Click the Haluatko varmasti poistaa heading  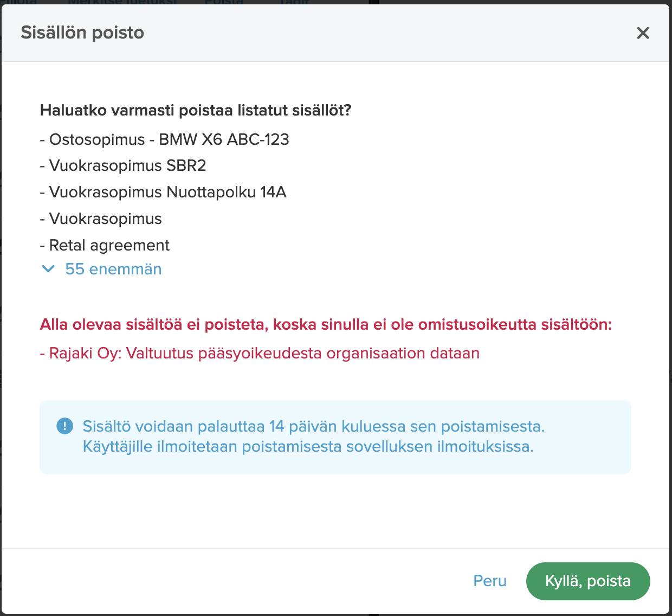pyautogui.click(x=196, y=110)
